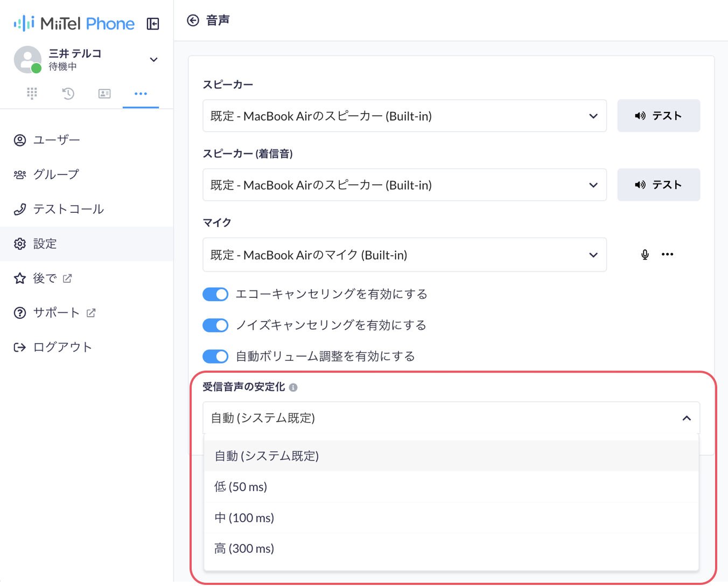Select the 設定 menu item

point(87,243)
